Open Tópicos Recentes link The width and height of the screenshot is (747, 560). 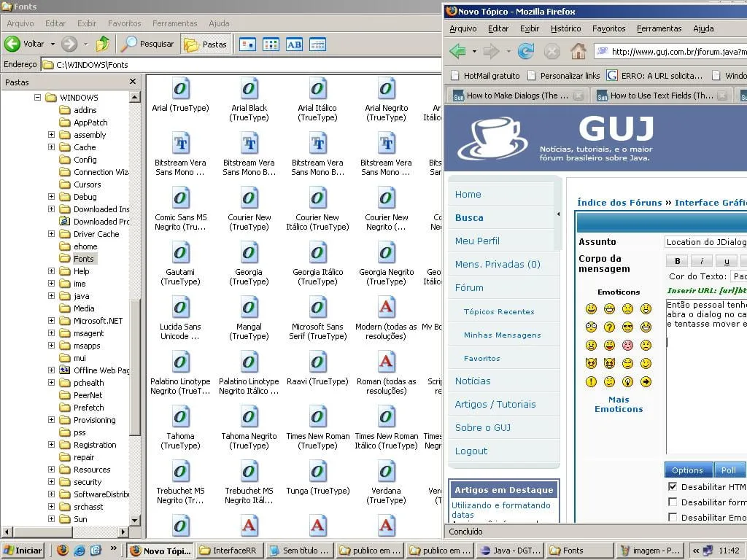click(x=499, y=311)
